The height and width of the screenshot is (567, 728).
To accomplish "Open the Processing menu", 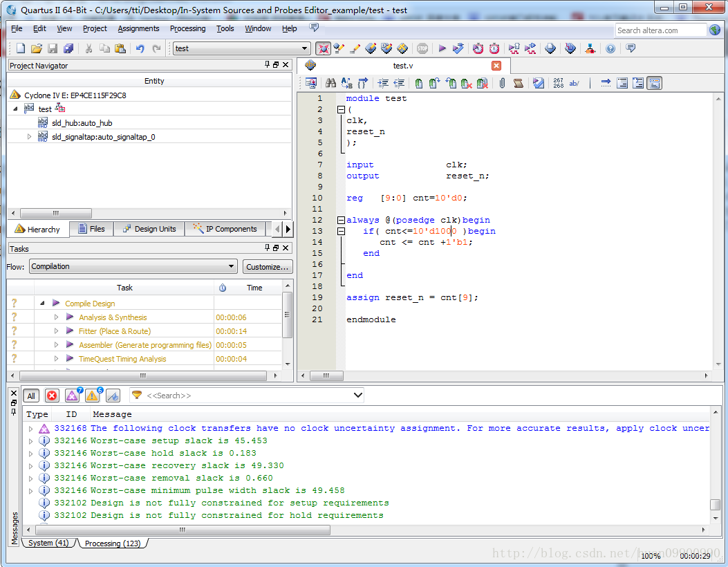I will (187, 28).
